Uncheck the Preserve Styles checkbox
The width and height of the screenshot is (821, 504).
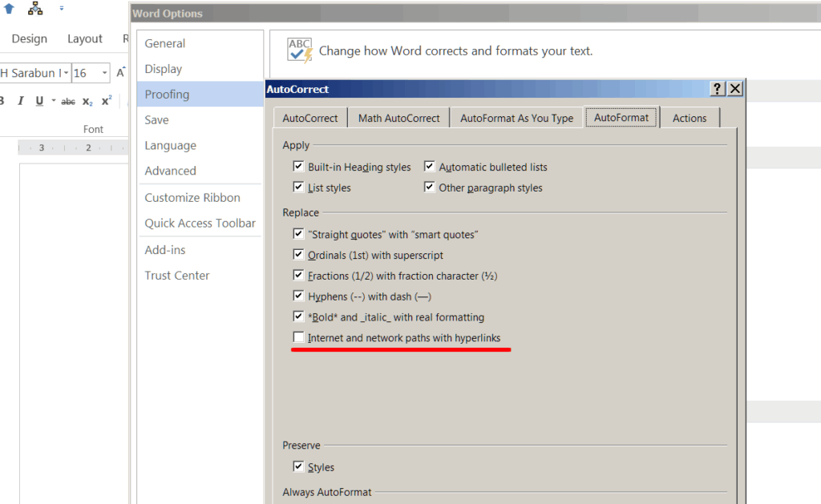pos(299,467)
